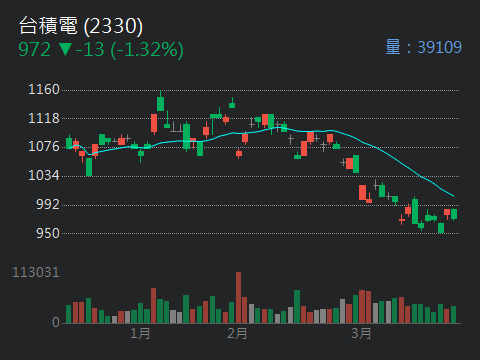The height and width of the screenshot is (360, 480).
Task: Click the 1034 price axis label
Action: tap(44, 175)
